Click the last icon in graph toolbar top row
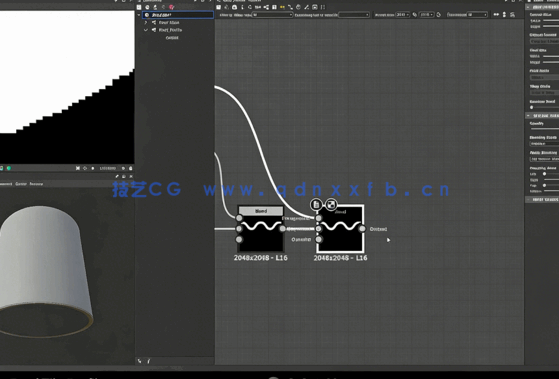Image resolution: width=559 pixels, height=379 pixels. pyautogui.click(x=323, y=7)
